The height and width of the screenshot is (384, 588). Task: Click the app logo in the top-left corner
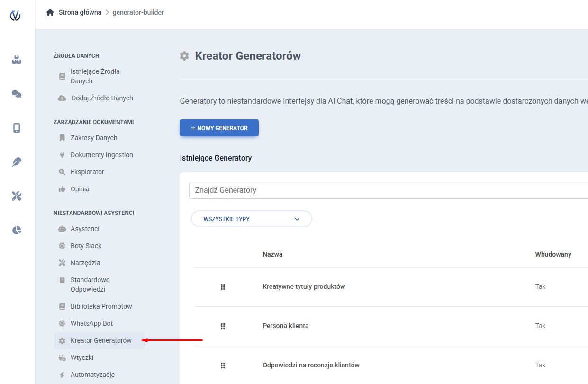pos(16,16)
